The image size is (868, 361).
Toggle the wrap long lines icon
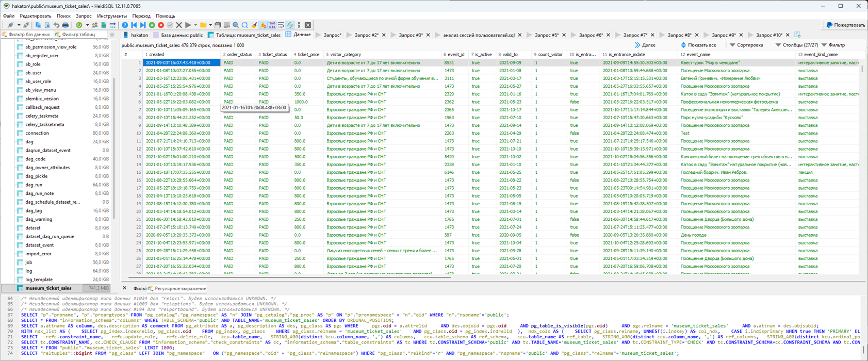[x=281, y=25]
